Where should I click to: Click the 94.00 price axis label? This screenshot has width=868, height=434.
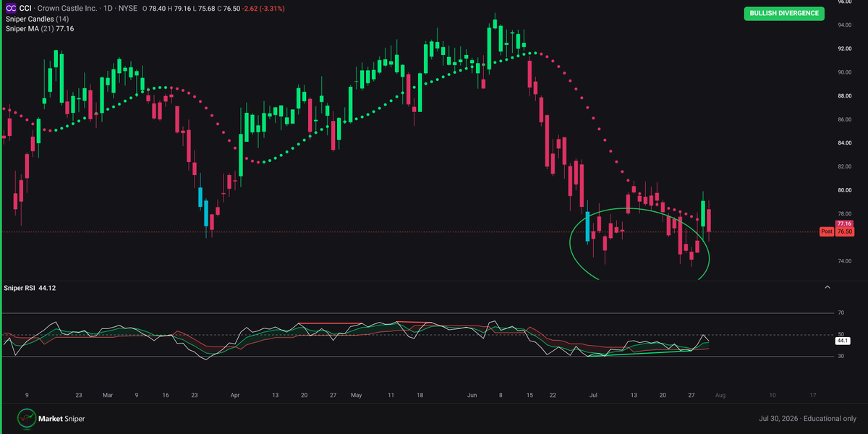(x=845, y=25)
